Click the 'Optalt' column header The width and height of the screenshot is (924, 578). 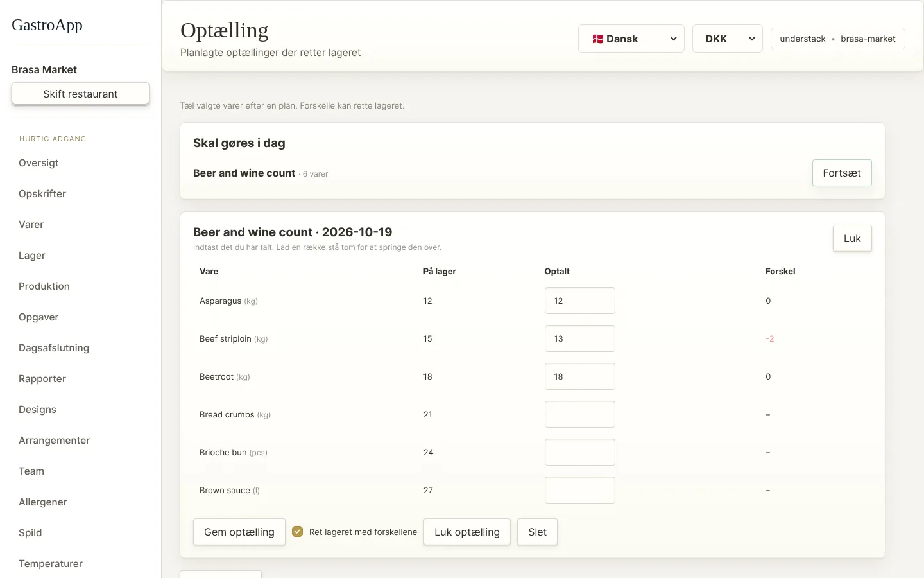coord(557,271)
